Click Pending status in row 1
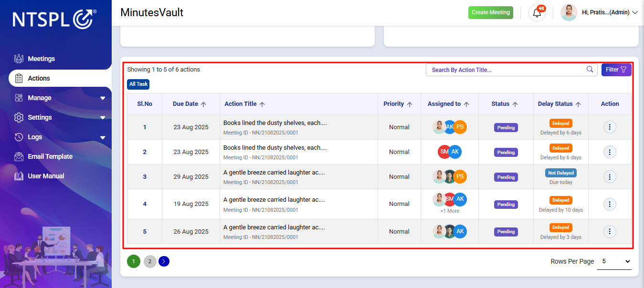 (506, 127)
